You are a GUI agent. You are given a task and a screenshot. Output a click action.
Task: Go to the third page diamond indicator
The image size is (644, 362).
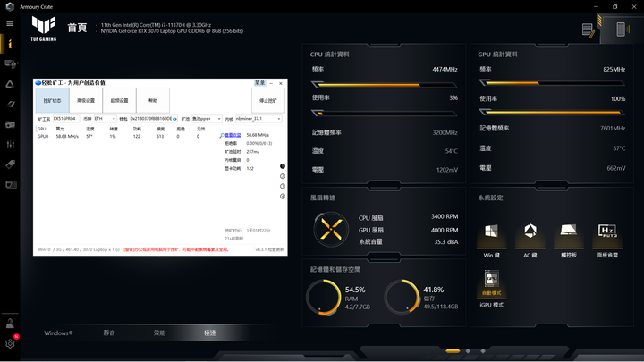tap(483, 351)
